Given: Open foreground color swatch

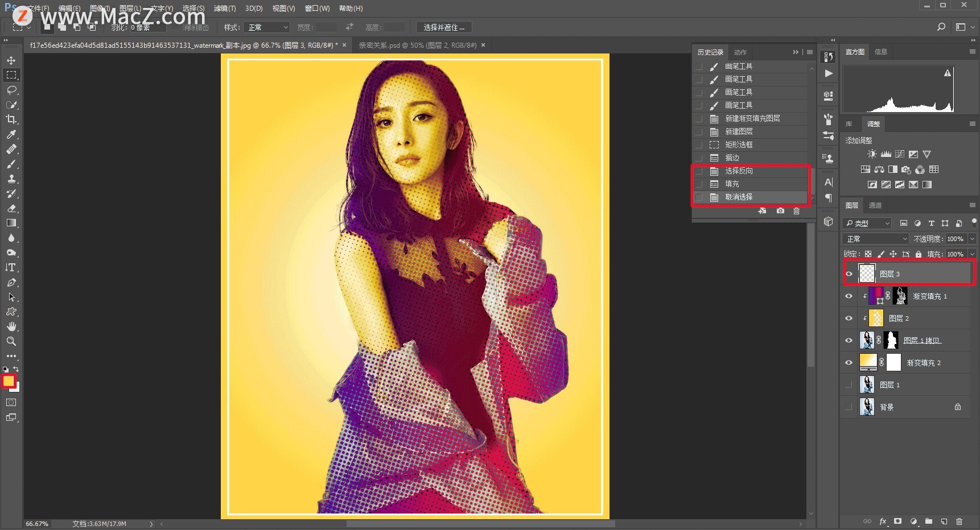Looking at the screenshot, I should point(9,381).
